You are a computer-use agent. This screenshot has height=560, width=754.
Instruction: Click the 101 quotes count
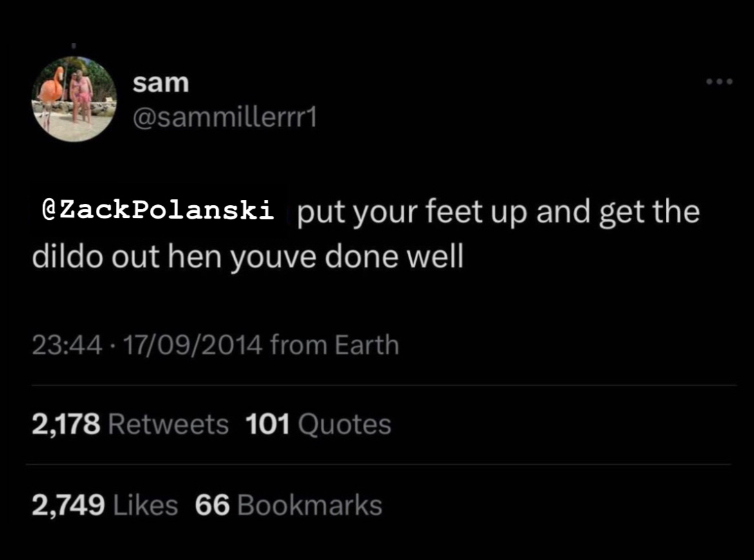point(267,424)
